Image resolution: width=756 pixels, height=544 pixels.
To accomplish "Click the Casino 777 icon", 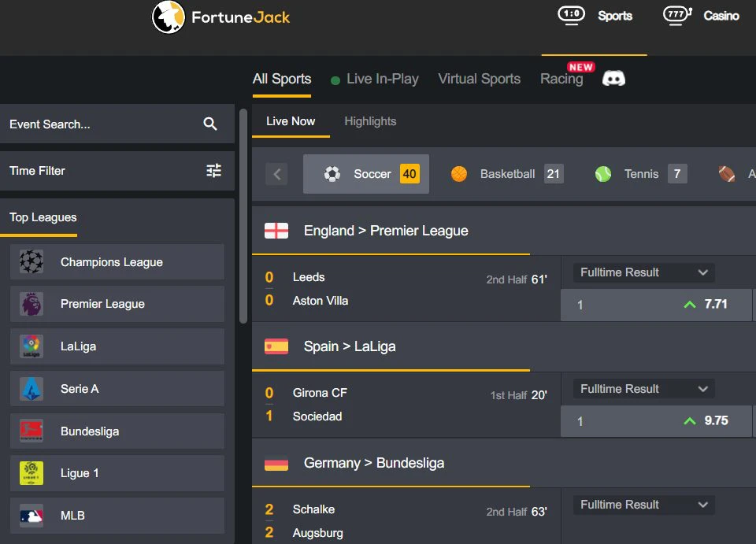I will (x=677, y=15).
